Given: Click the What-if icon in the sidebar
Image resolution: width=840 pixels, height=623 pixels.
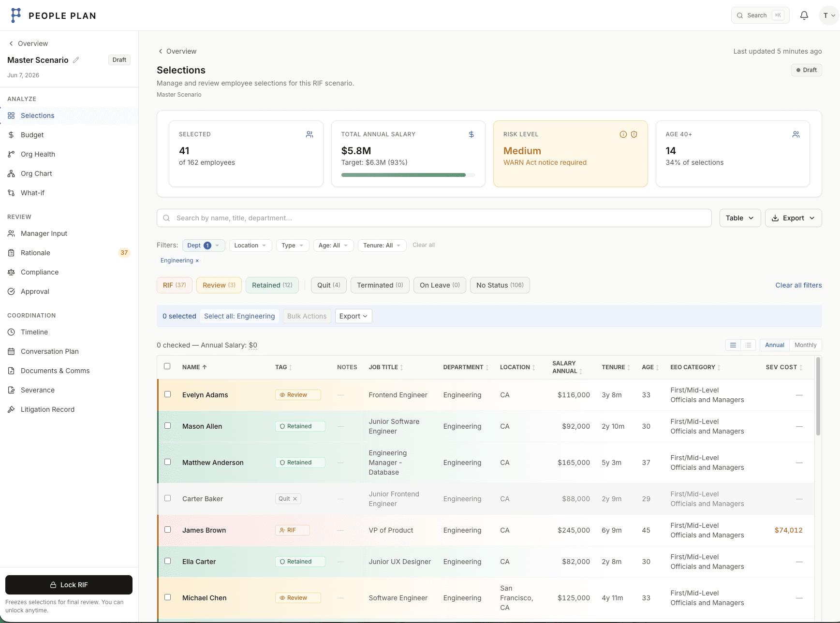Looking at the screenshot, I should [x=11, y=193].
